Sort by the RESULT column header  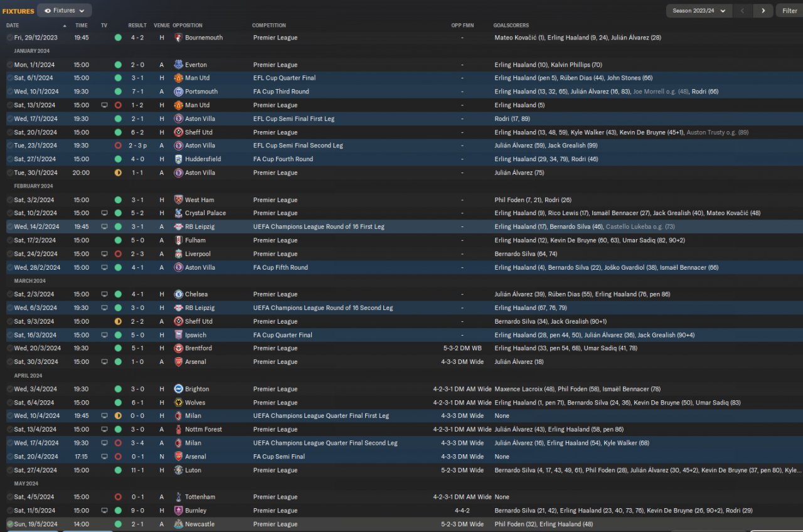pyautogui.click(x=137, y=26)
